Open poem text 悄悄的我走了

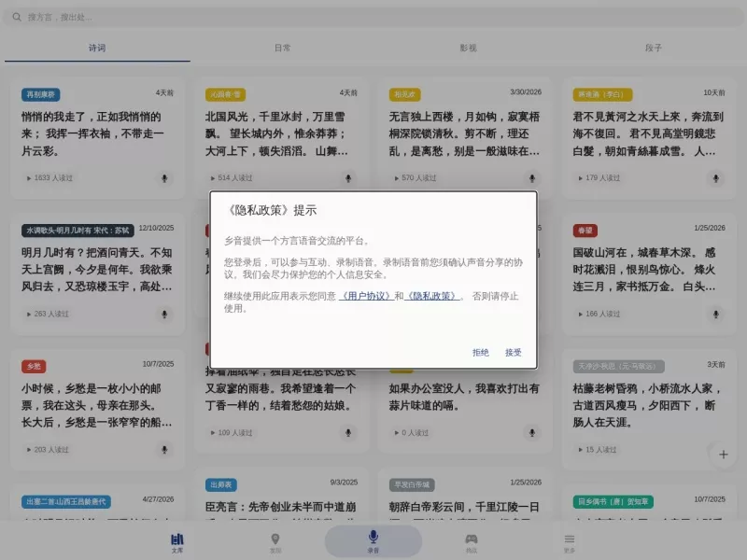click(x=92, y=133)
